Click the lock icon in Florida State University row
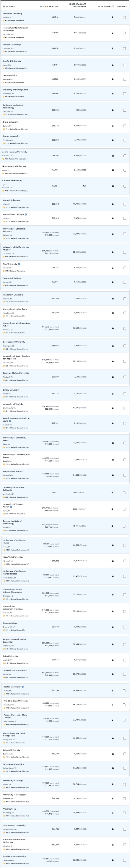The width and height of the screenshot is (130, 868). click(112, 860)
